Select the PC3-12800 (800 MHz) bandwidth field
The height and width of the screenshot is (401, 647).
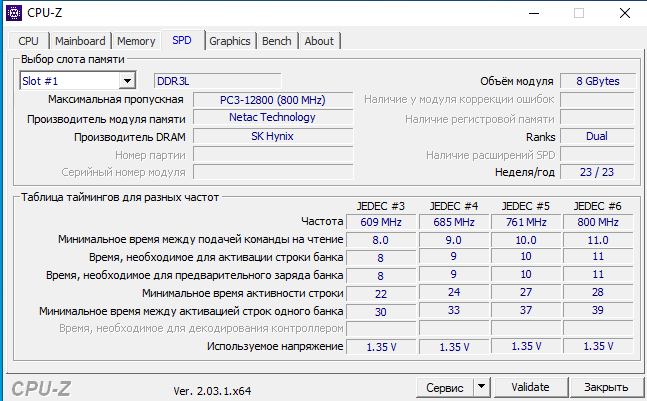(273, 100)
